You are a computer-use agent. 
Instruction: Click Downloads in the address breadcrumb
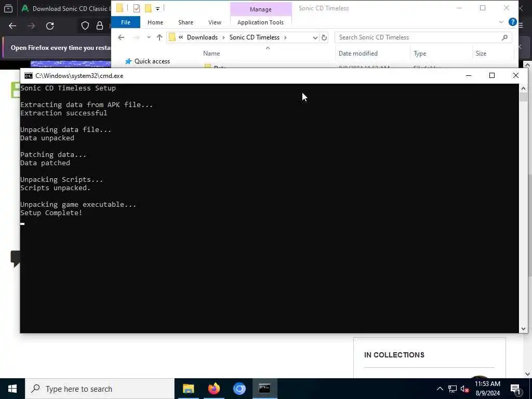point(202,37)
